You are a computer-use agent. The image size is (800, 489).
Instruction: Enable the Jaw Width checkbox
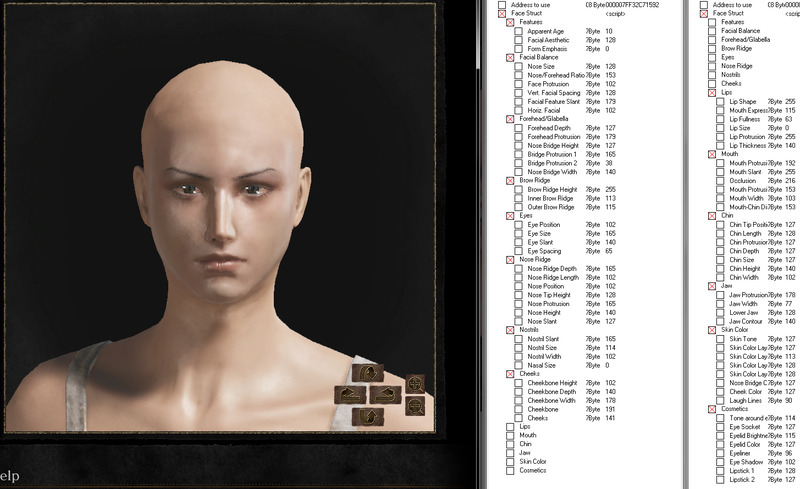coord(720,304)
